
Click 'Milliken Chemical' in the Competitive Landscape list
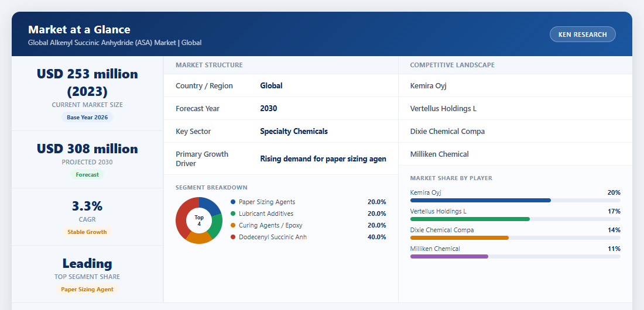pyautogui.click(x=440, y=154)
